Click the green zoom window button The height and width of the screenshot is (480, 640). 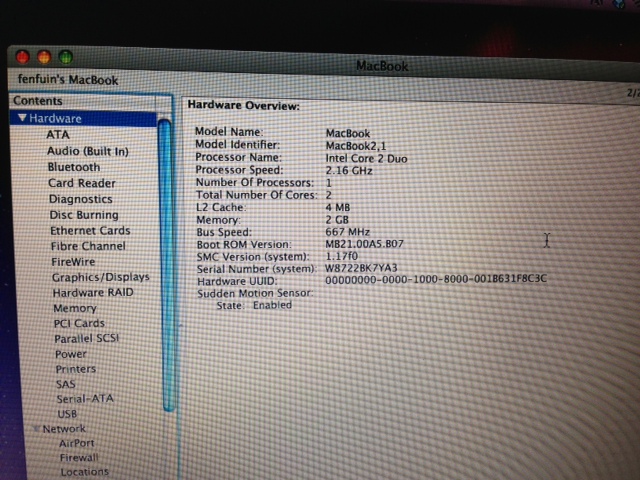tap(65, 57)
